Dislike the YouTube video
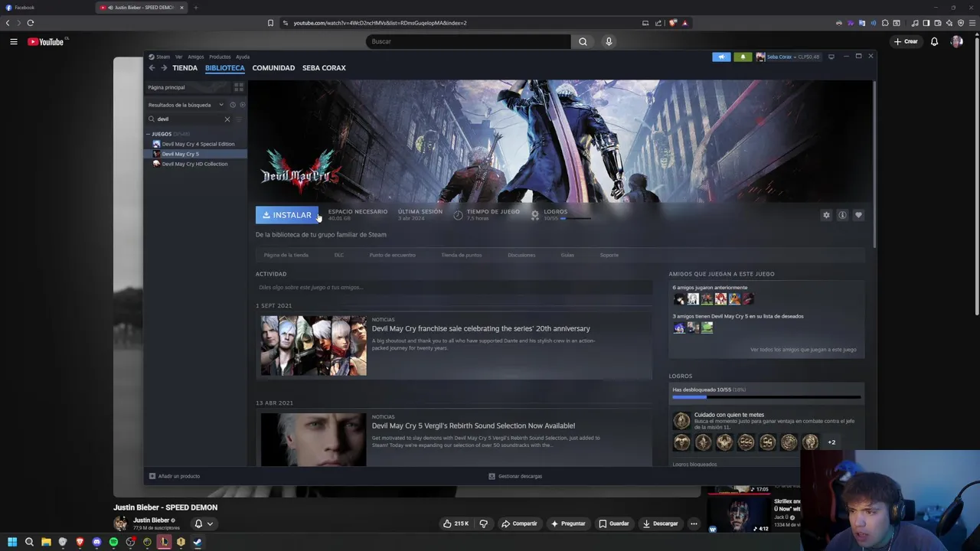 tap(483, 523)
